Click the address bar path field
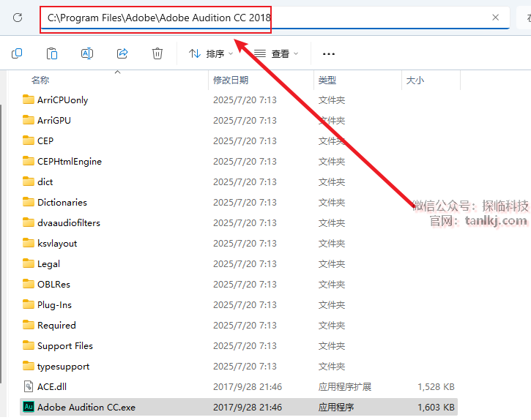The height and width of the screenshot is (420, 531). coord(275,18)
